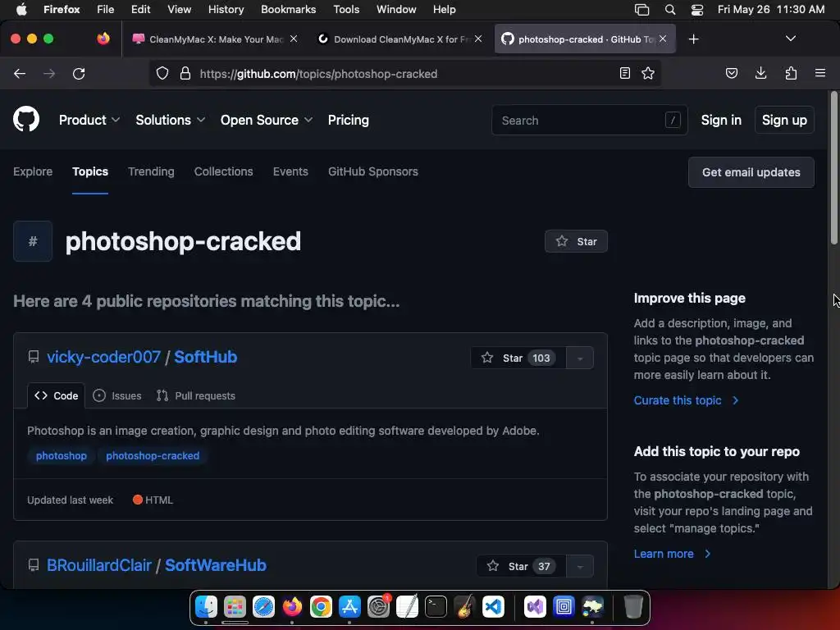
Task: Open the list all tabs chevron
Action: click(790, 39)
